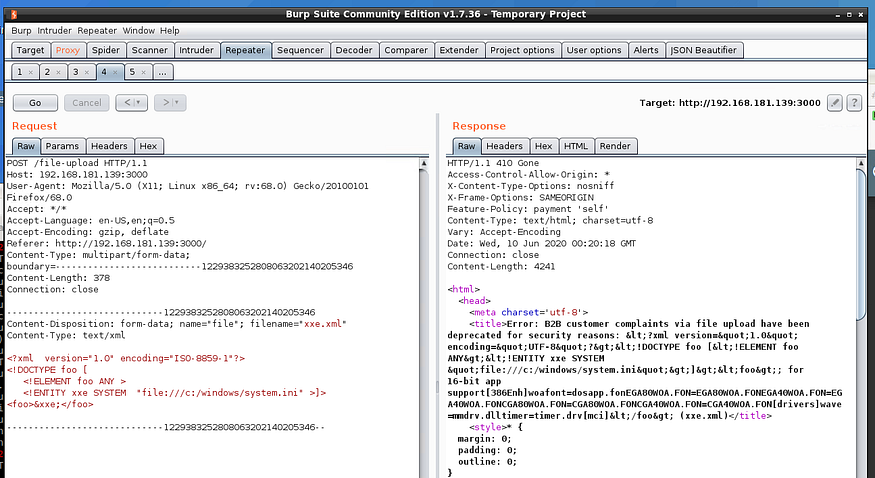Screen dimensions: 875x478
Task: Switch to the Spider tab
Action: pos(105,50)
